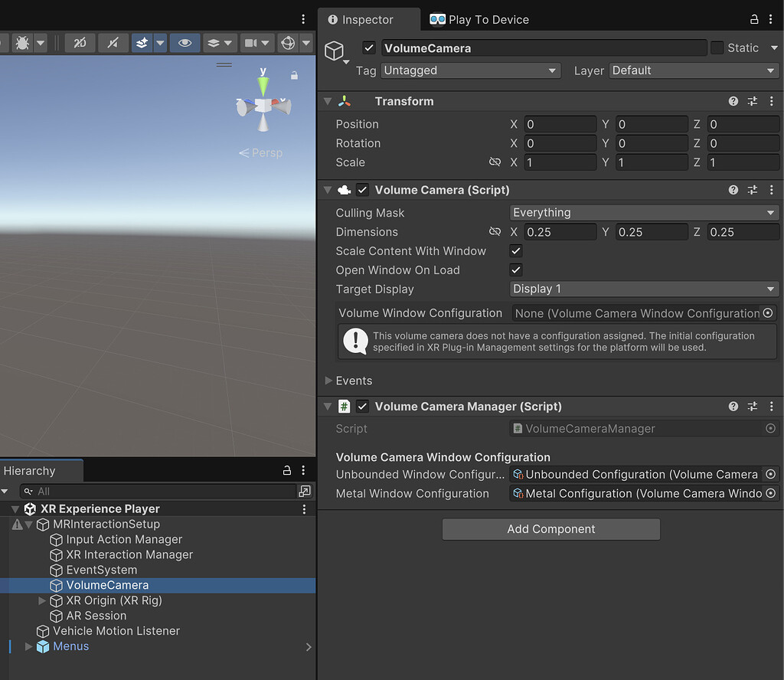Click the debug bug icon in the toolbar
The height and width of the screenshot is (680, 784).
[21, 43]
